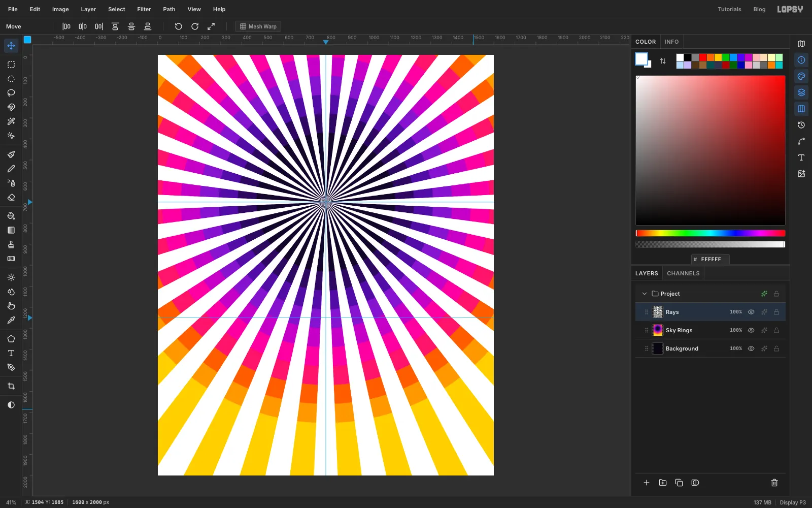Select the Hand pan tool
The image size is (812, 508).
11,306
